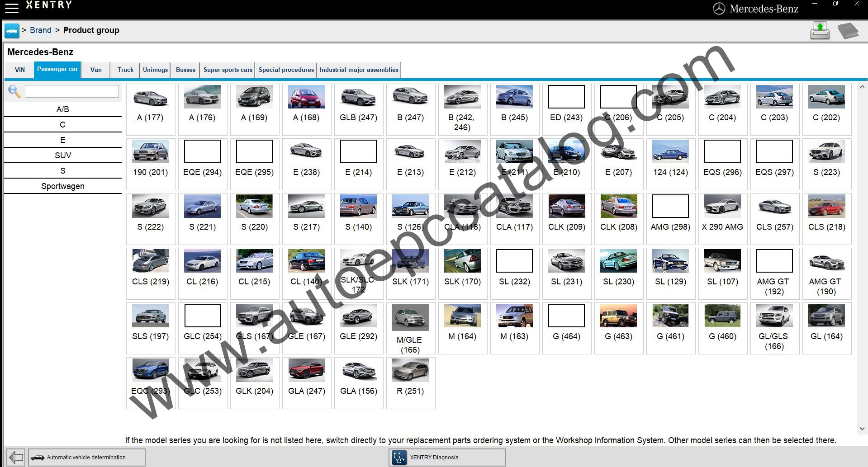Click the search magnifier icon

(x=14, y=91)
